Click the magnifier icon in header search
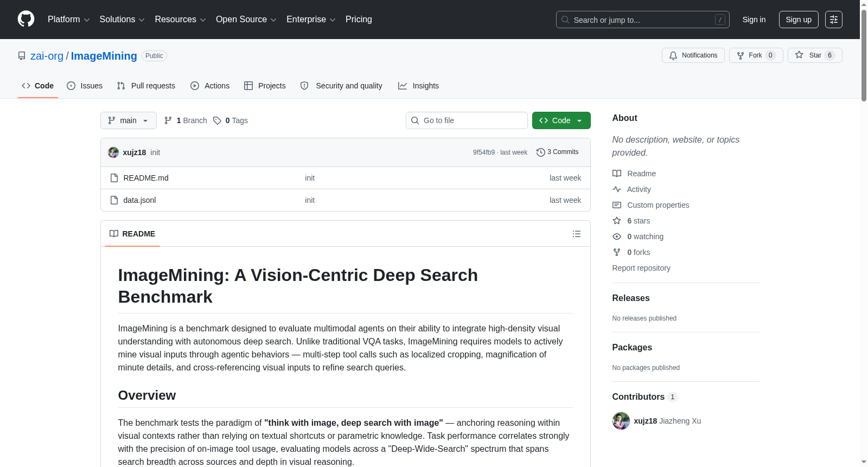This screenshot has width=868, height=467. point(565,20)
